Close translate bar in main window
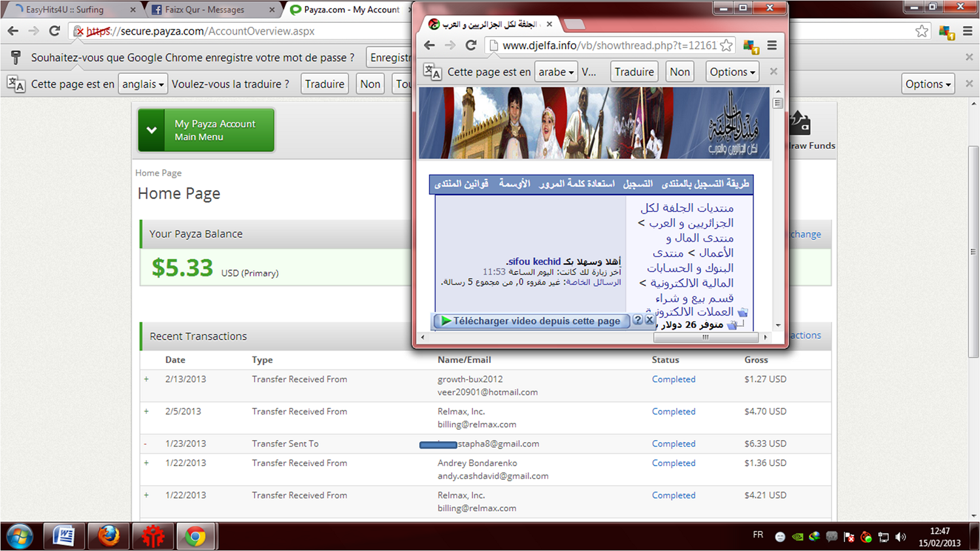 (x=970, y=84)
